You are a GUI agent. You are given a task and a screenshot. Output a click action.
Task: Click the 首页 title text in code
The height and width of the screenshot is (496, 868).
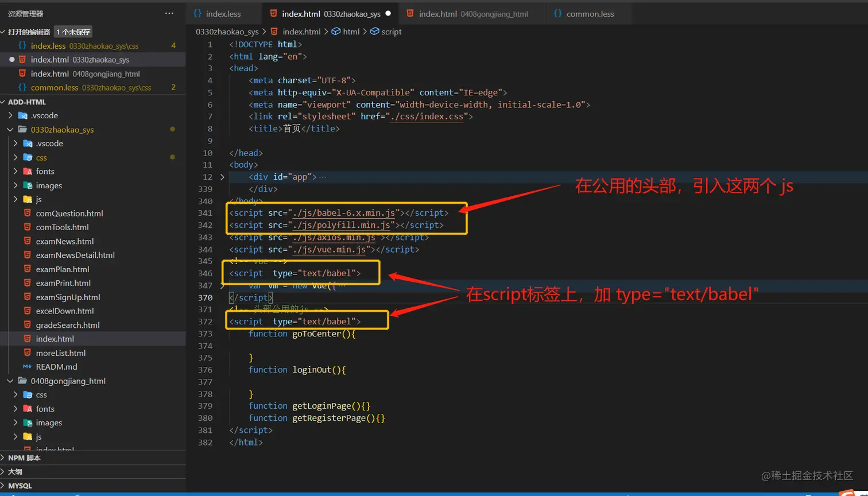tap(292, 129)
